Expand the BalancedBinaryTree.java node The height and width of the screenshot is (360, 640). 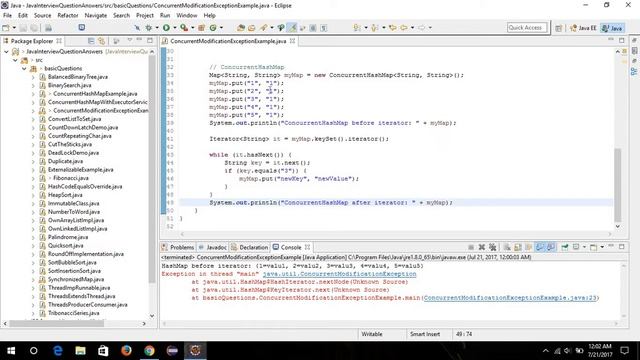coord(33,77)
